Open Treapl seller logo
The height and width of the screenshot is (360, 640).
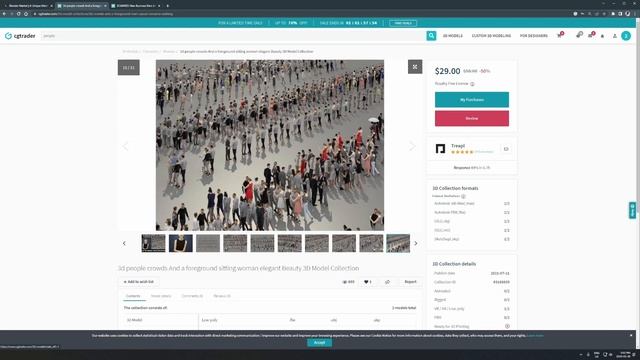pos(440,149)
